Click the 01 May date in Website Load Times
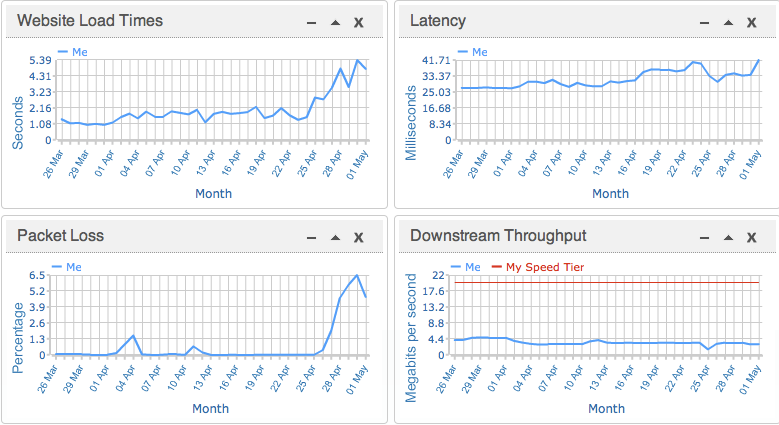 tap(357, 165)
